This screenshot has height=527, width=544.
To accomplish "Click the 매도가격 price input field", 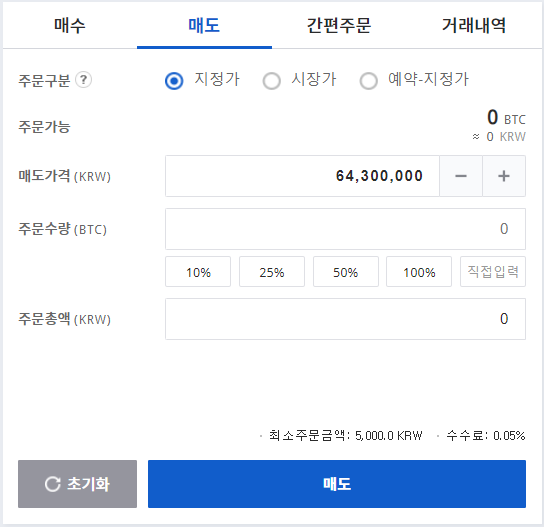I will coord(303,176).
